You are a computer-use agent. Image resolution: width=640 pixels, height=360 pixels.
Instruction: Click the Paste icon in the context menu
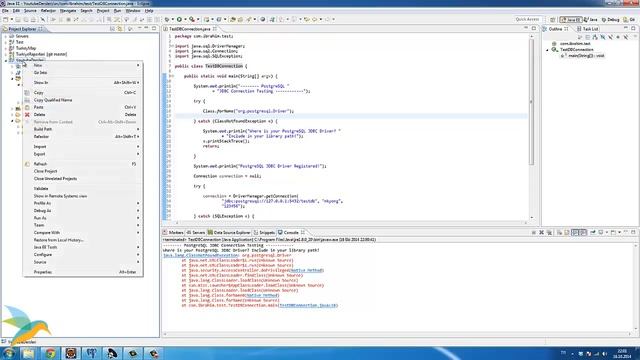pyautogui.click(x=27, y=107)
